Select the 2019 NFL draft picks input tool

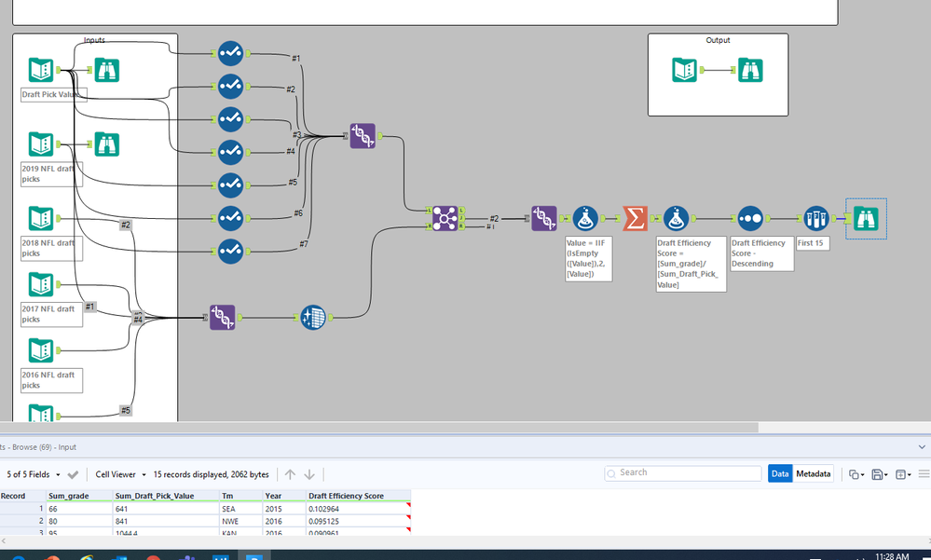(40, 144)
